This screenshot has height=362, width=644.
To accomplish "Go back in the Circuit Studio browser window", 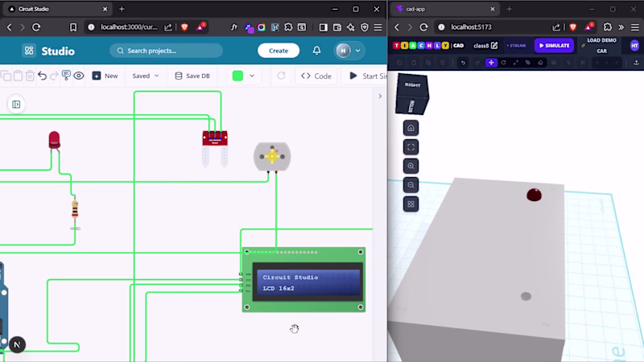I will (10, 27).
